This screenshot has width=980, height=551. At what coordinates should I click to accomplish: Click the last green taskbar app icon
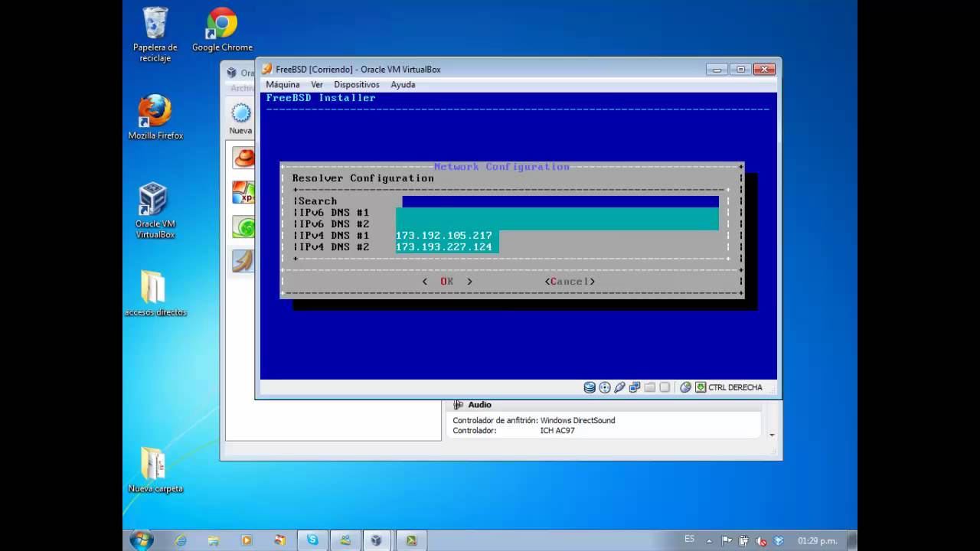(411, 540)
